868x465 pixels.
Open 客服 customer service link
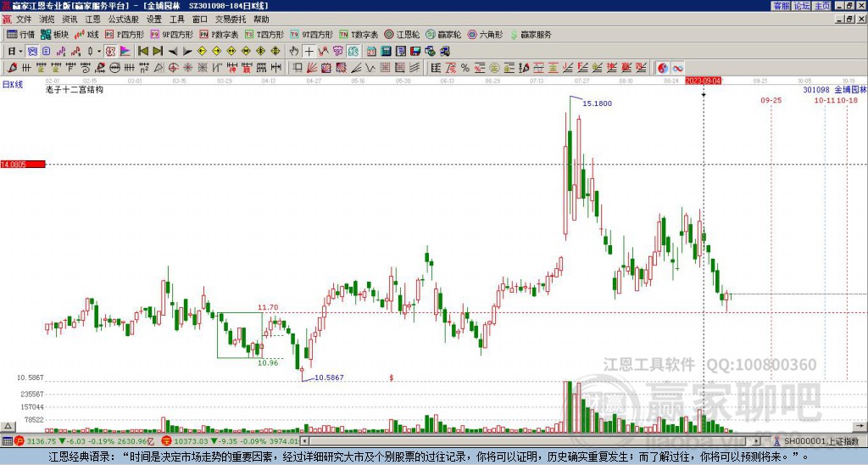point(782,6)
